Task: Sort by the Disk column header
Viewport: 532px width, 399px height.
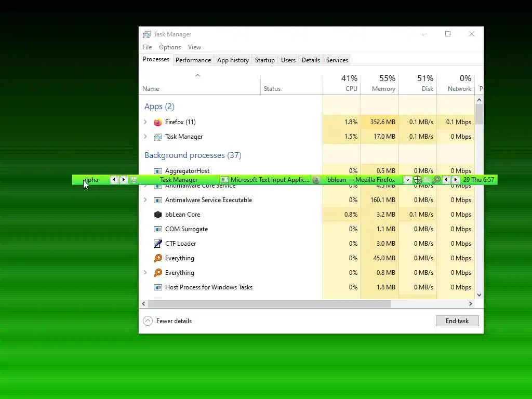Action: (418, 84)
